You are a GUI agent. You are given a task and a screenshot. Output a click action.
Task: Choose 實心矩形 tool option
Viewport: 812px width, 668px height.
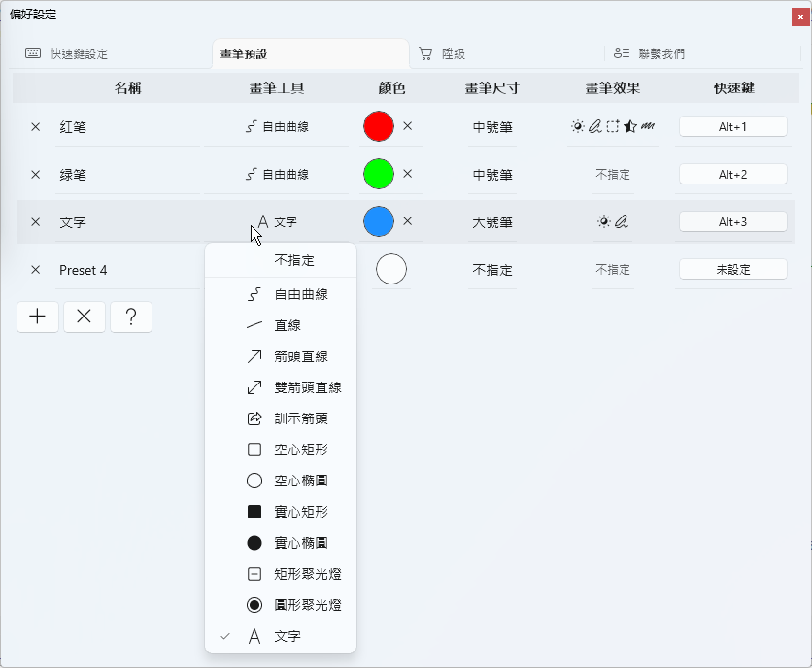(x=281, y=512)
